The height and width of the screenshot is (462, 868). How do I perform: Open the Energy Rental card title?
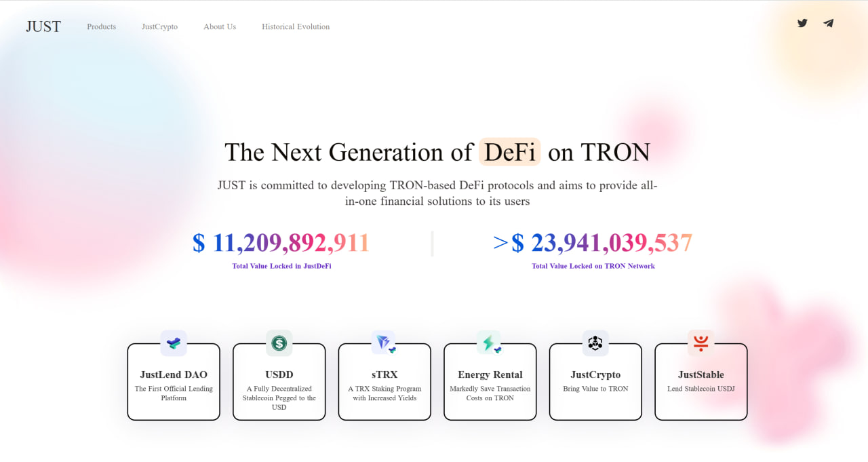pos(490,374)
